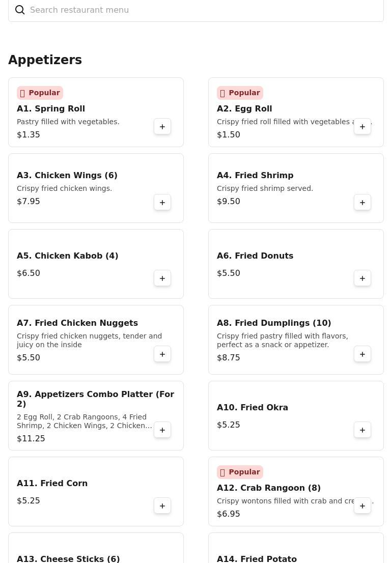Add A1. Spring Roll with plus icon
Screen dimensions: 392x563
[162, 126]
